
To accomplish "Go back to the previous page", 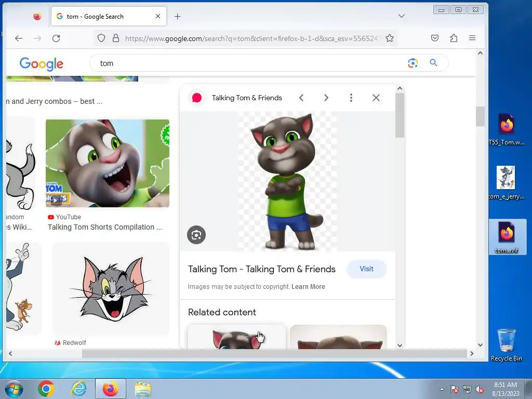I will [x=19, y=38].
